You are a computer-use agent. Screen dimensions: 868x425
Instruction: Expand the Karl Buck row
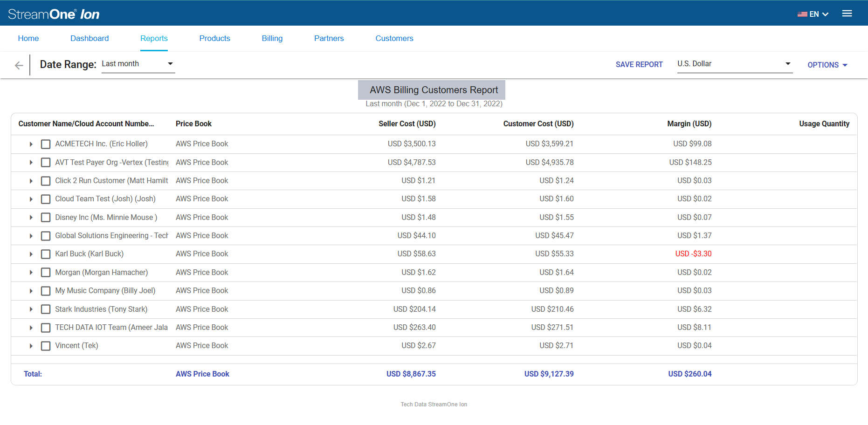(x=31, y=254)
